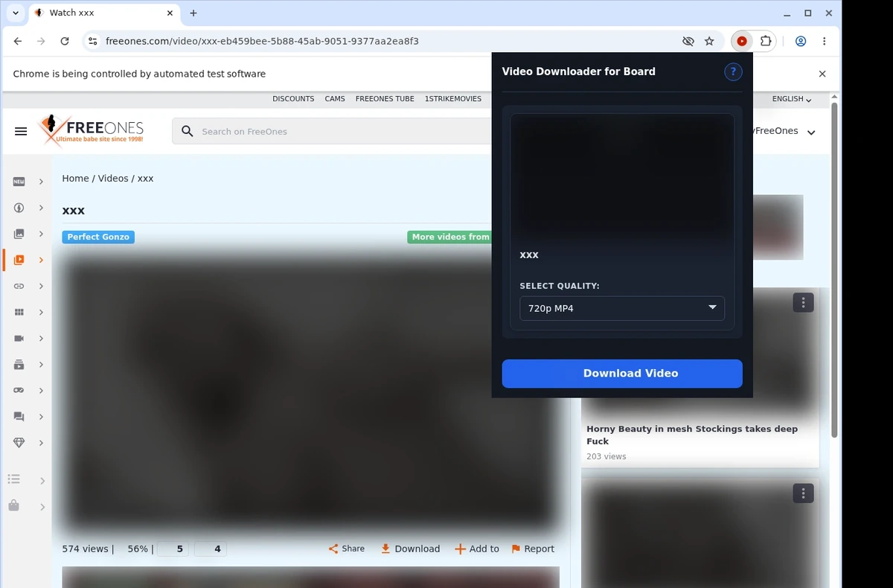Click the diamond icon in the sidebar
Screen dimensions: 893x588
point(19,442)
